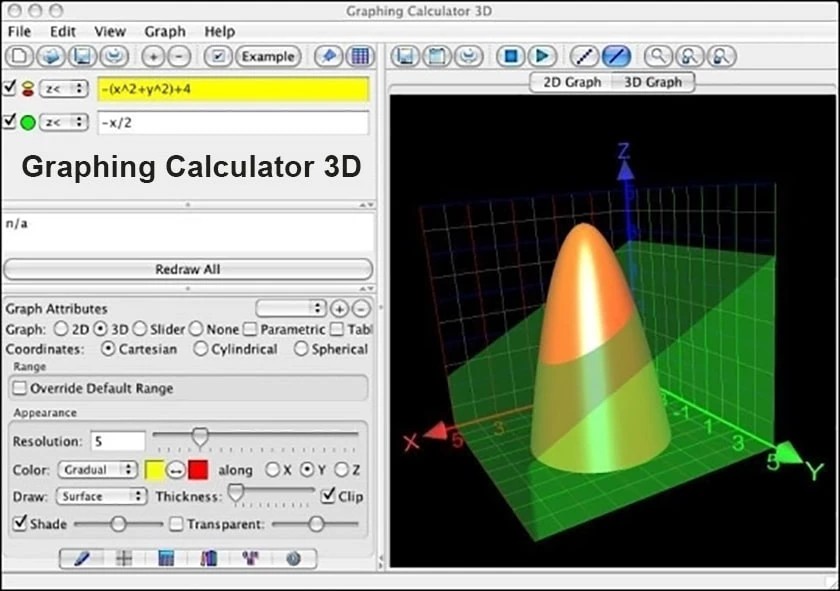
Task: Click the green circle color of the second equation
Action: coord(28,123)
